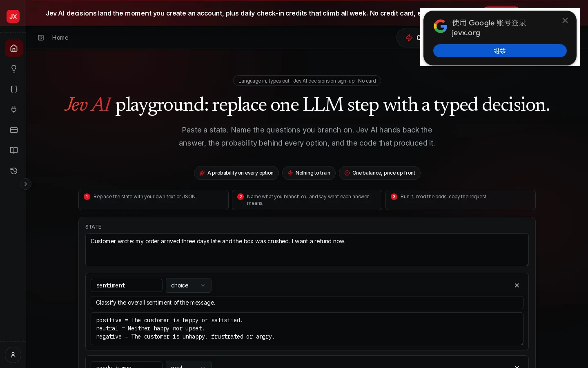Open the lightbulb ideas sidebar icon
588x368 pixels.
click(x=14, y=69)
